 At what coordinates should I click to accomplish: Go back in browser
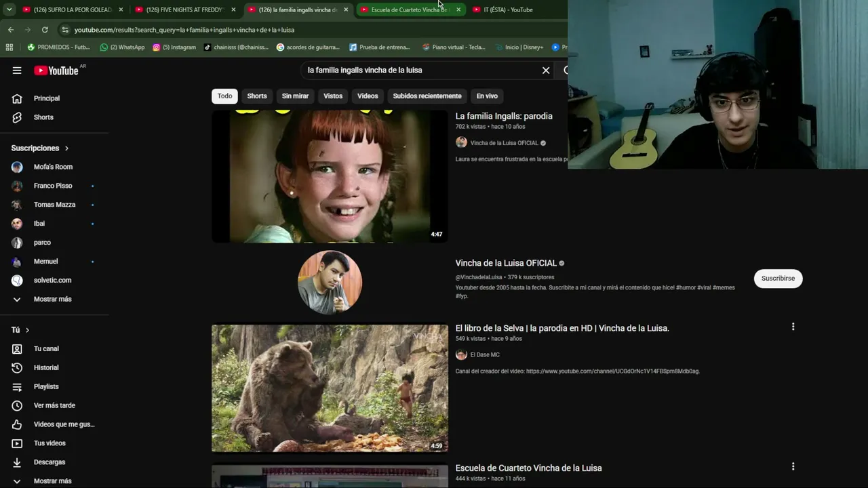11,30
